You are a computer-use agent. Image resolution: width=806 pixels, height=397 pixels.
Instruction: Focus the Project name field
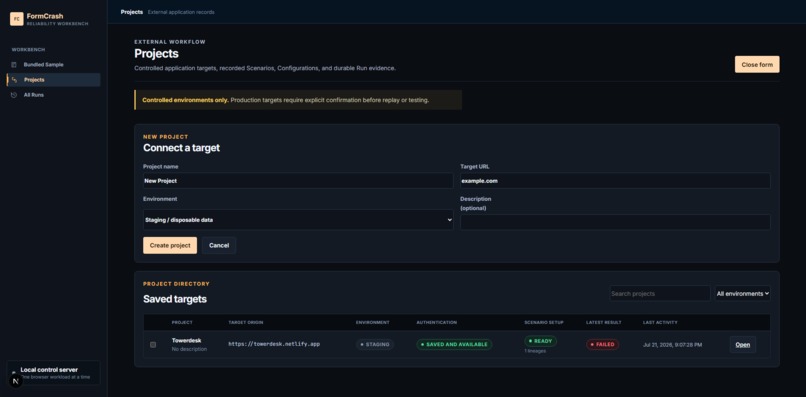(298, 181)
